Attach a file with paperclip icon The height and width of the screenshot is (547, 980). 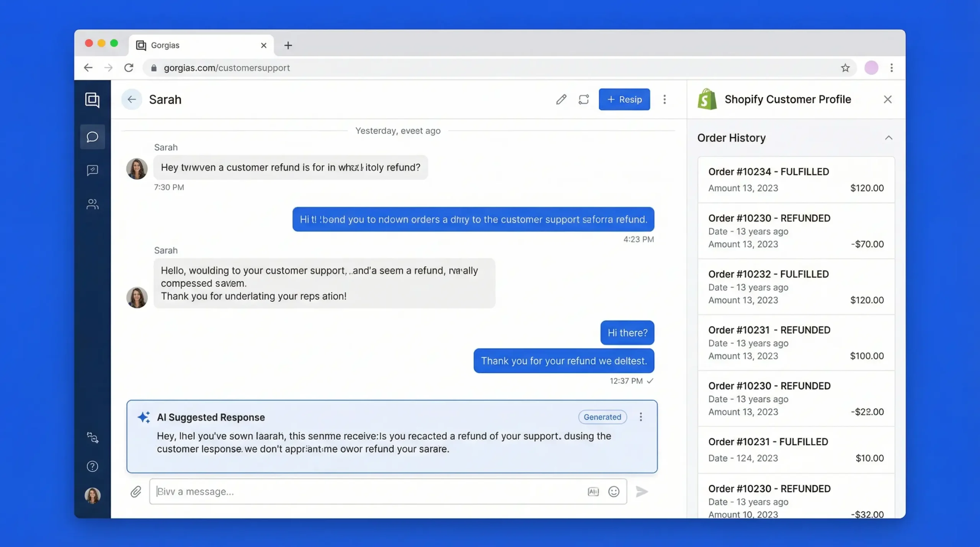tap(136, 491)
